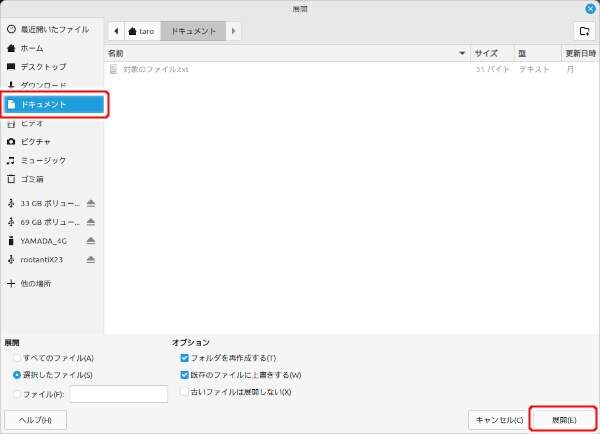Open 他の場所 (Other Locations)
600x434 pixels.
[52, 284]
